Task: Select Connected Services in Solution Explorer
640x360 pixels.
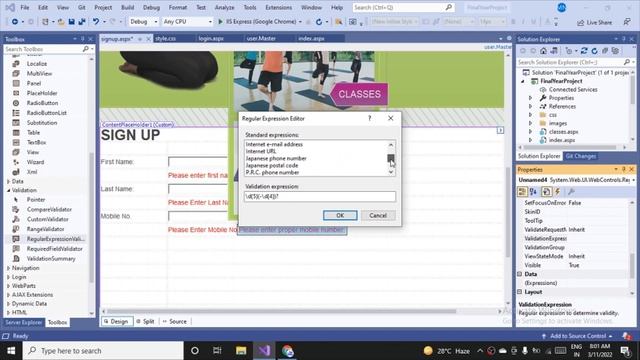Action: coord(573,89)
